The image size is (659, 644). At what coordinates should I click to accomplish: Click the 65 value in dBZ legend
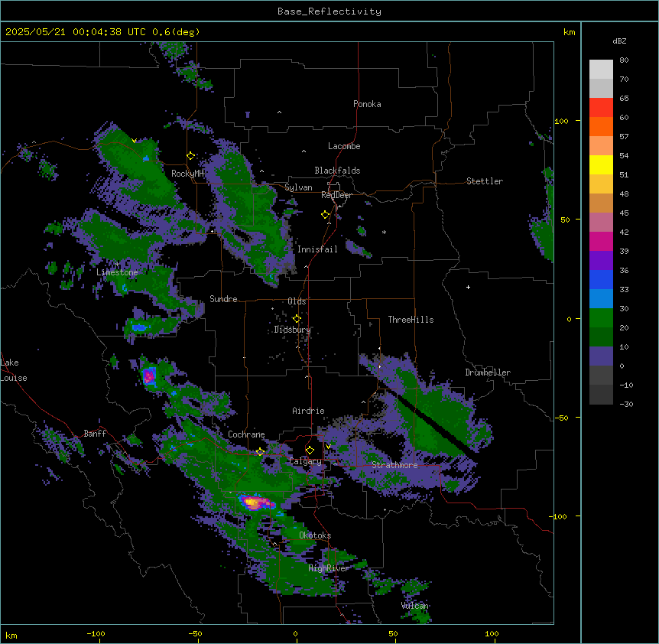[624, 99]
